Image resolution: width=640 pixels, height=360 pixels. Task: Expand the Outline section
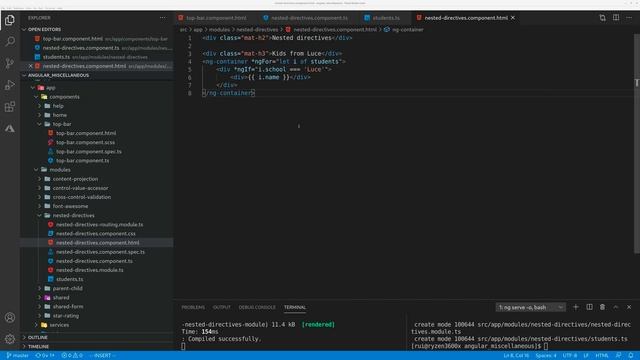pos(97,338)
